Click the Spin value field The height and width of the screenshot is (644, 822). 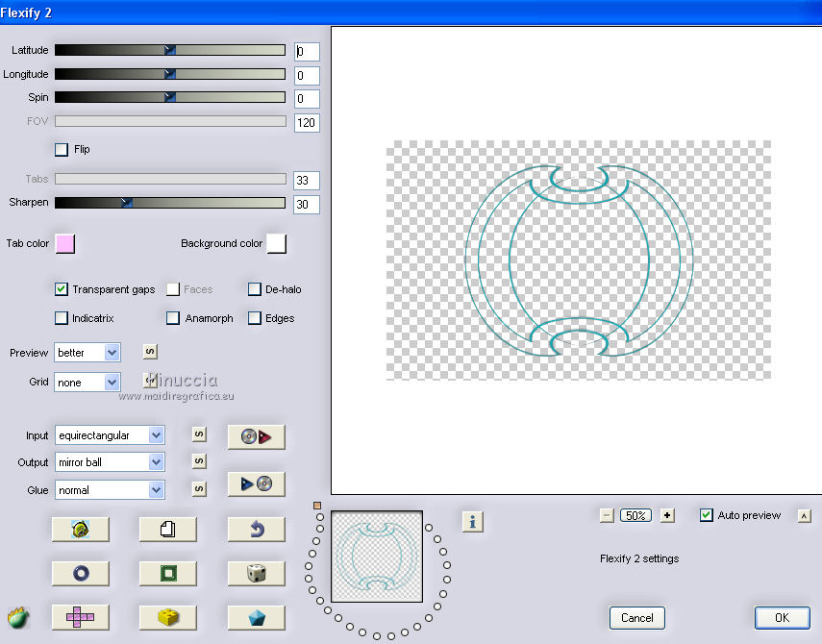pyautogui.click(x=307, y=98)
